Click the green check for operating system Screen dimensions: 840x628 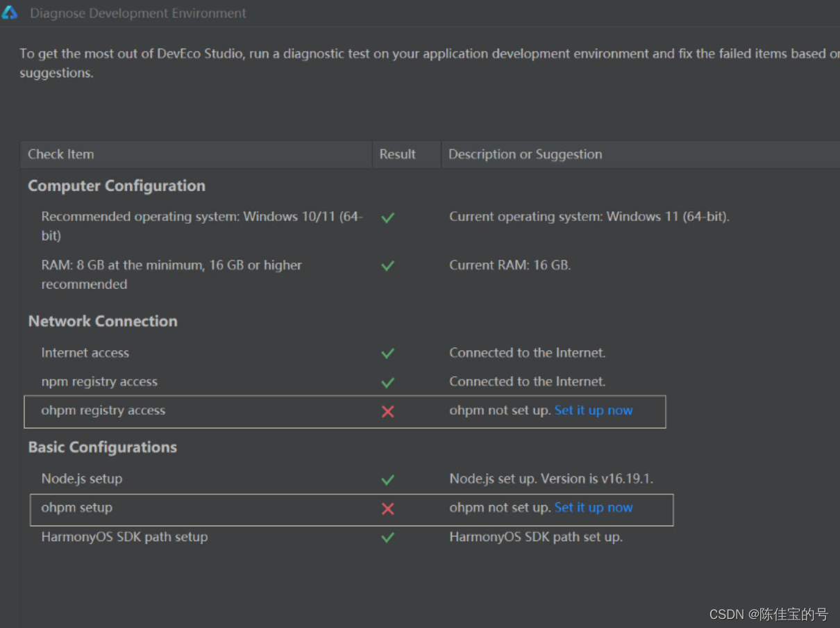coord(388,217)
